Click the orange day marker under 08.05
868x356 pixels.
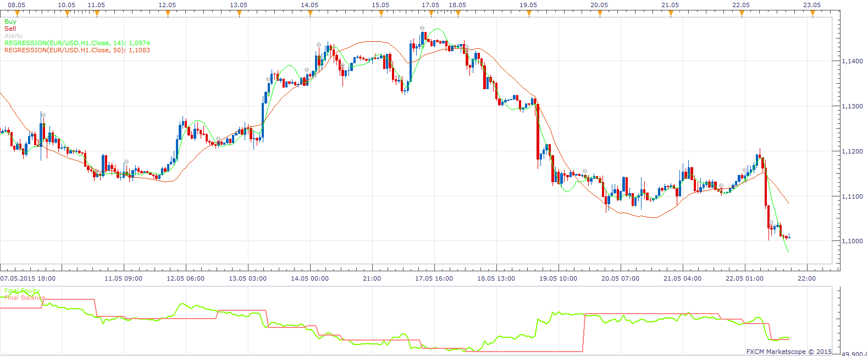coord(17,14)
